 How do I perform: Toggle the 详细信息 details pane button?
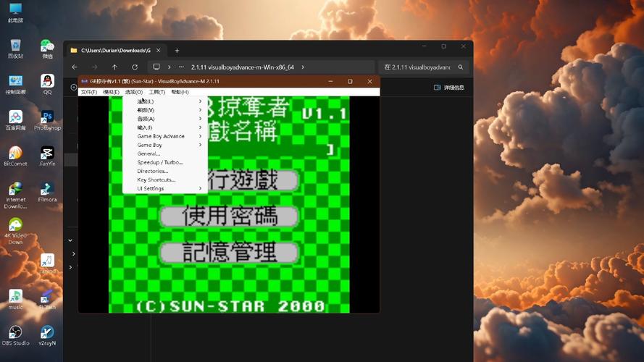tap(449, 87)
